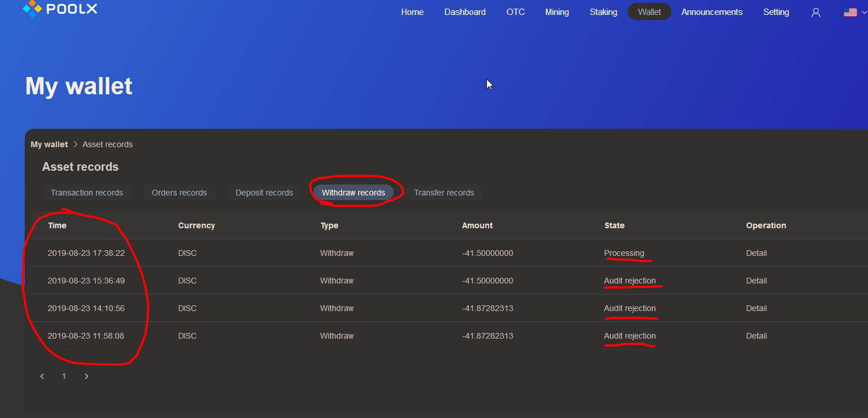Click timestamp 2019-08-23 17:38:22
The height and width of the screenshot is (418, 868).
click(x=86, y=253)
